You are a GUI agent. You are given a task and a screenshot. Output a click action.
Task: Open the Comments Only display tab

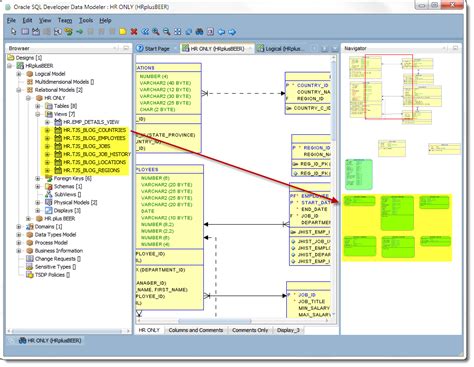250,330
